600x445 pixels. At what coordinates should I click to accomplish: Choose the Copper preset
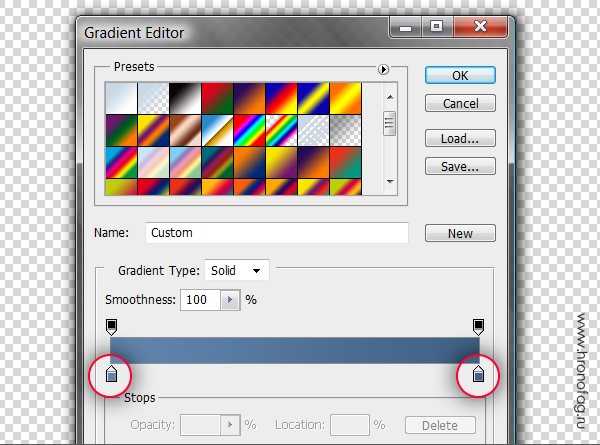[x=185, y=130]
